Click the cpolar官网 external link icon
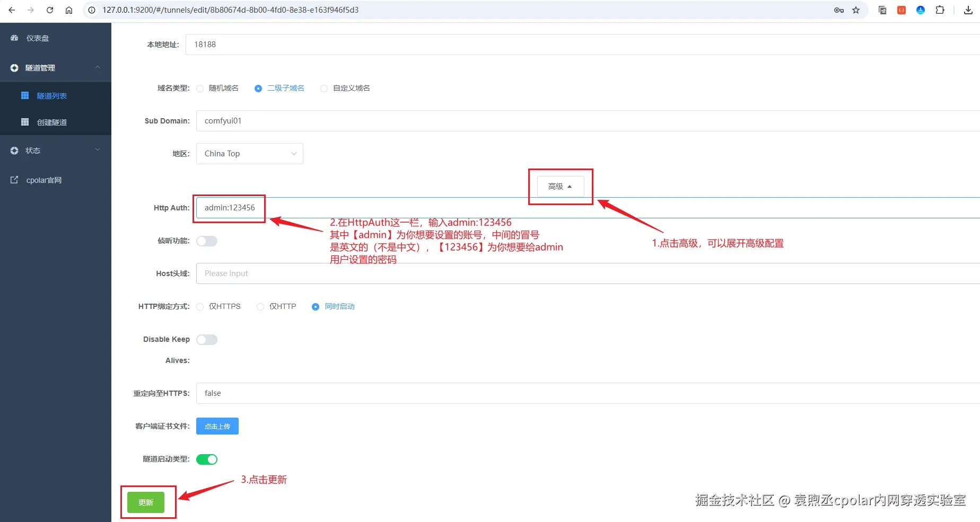The height and width of the screenshot is (522, 980). (14, 180)
